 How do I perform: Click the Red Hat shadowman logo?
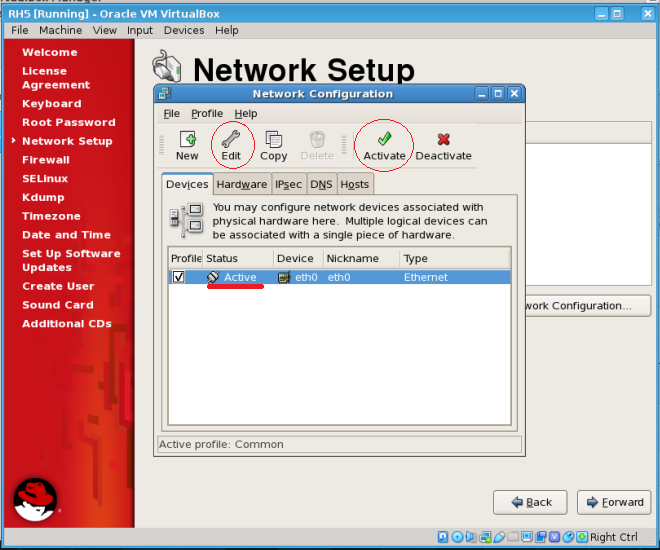click(35, 500)
